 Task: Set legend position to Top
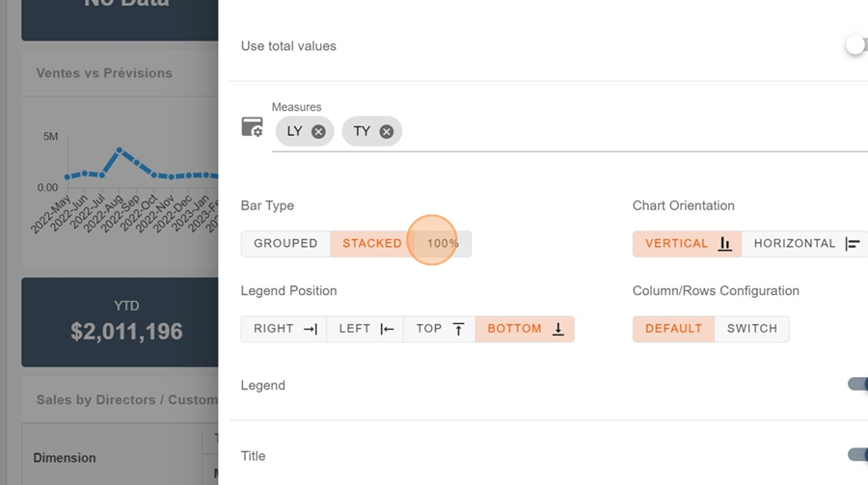440,329
